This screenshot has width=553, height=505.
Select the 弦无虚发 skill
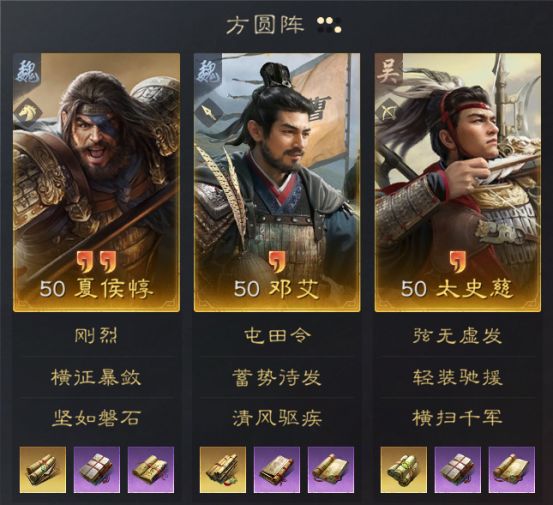(x=457, y=336)
